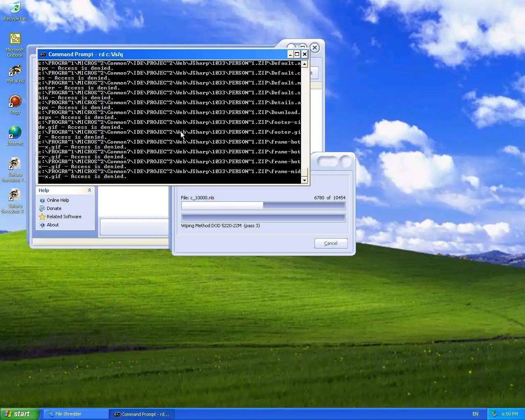Click the About info icon
This screenshot has width=525, height=420.
[x=42, y=225]
